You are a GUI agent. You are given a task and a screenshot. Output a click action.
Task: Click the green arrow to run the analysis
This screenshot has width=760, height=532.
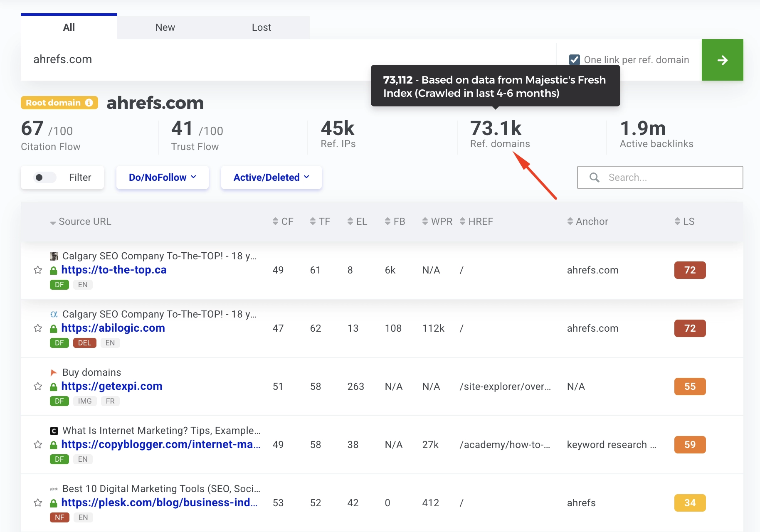pyautogui.click(x=722, y=60)
